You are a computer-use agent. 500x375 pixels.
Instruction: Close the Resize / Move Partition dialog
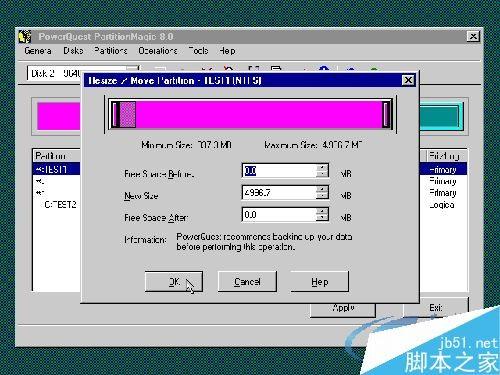coord(408,80)
